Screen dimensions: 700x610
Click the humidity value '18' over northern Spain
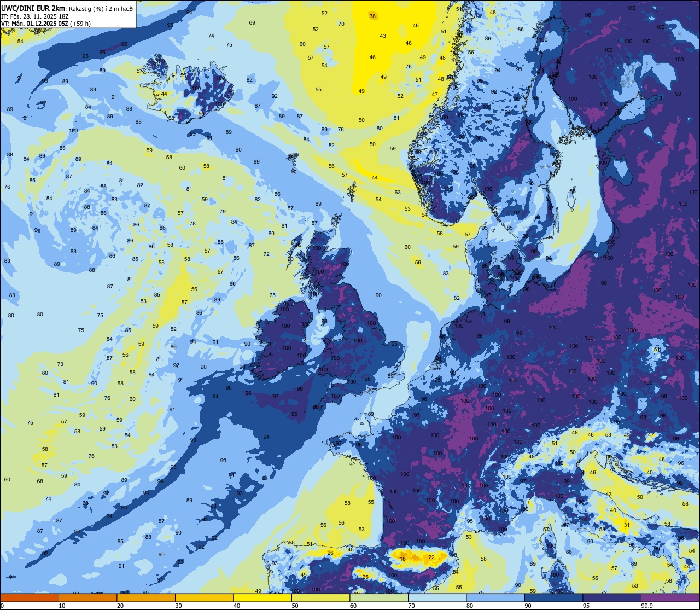point(402,559)
